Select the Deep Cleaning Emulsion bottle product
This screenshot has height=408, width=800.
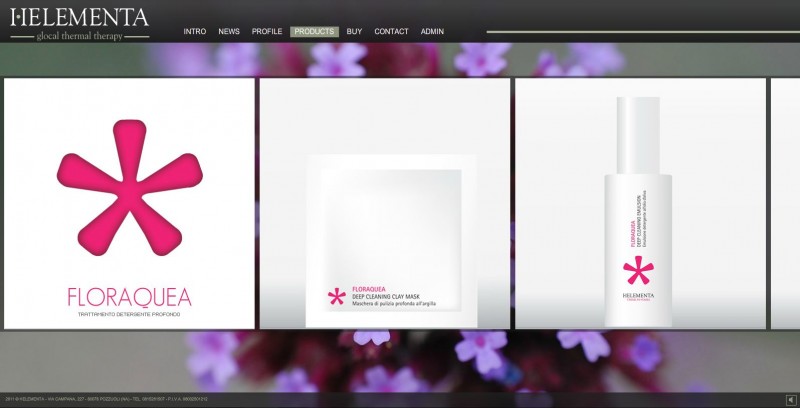[640, 203]
